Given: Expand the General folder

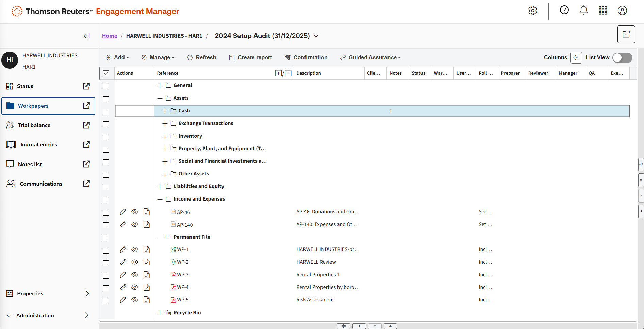Looking at the screenshot, I should [x=160, y=86].
